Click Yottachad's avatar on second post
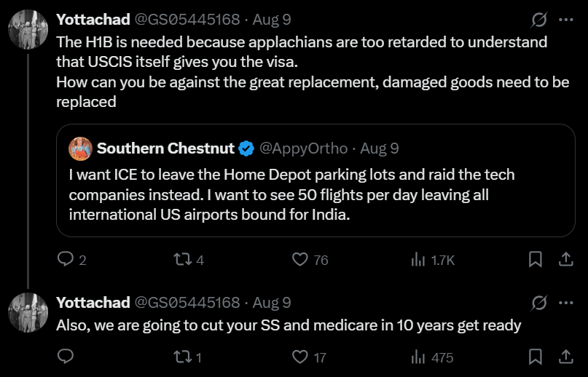Viewport: 588px width, 377px height. click(x=28, y=312)
